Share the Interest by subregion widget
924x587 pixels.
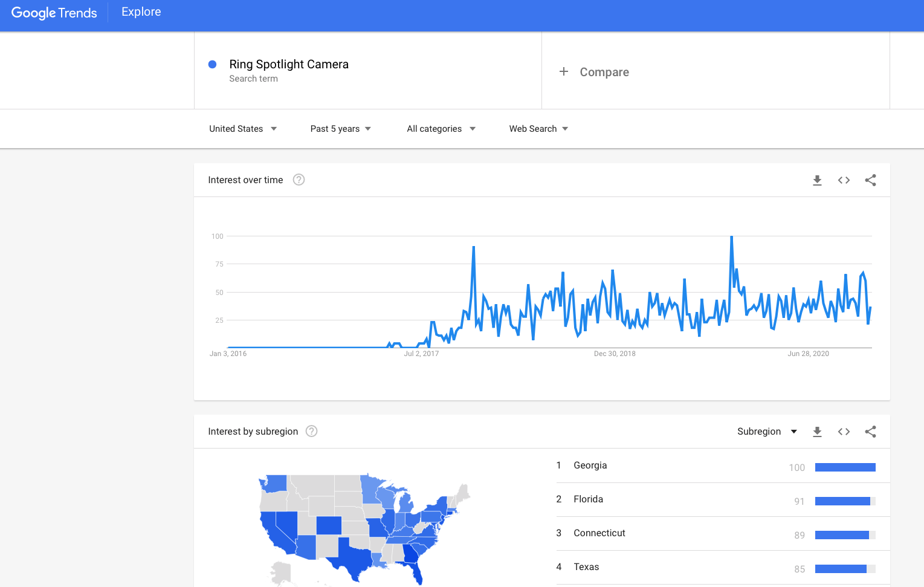870,432
